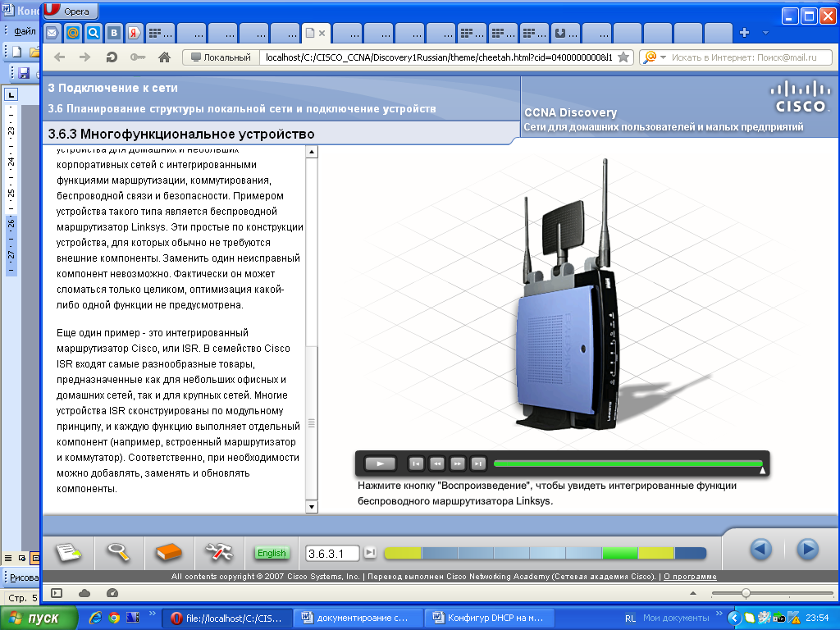840x630 pixels.
Task: Open the Opera menu button
Action: point(69,10)
